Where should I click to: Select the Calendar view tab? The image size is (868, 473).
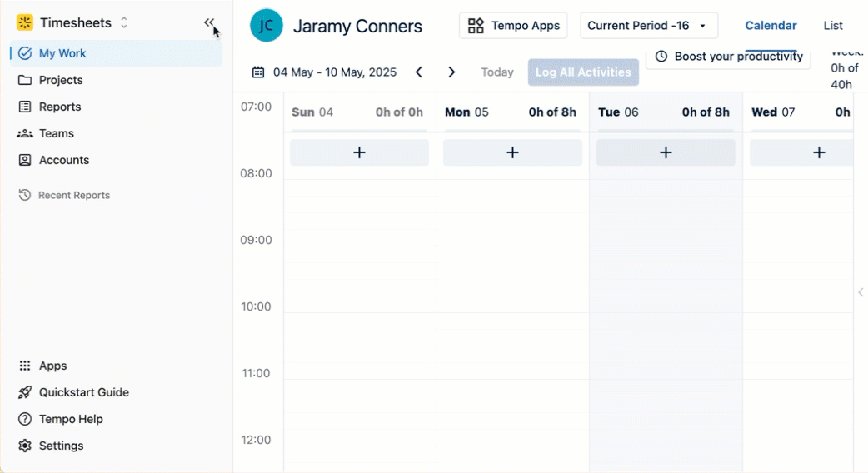(x=771, y=26)
